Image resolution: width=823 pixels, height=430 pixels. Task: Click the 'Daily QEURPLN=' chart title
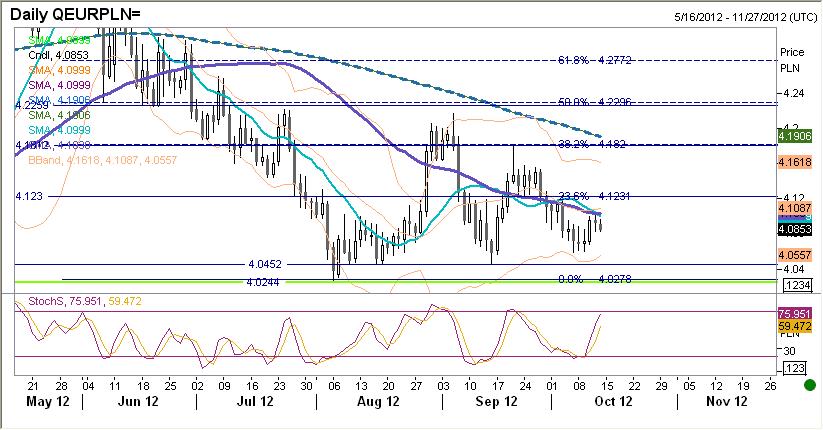pyautogui.click(x=75, y=14)
